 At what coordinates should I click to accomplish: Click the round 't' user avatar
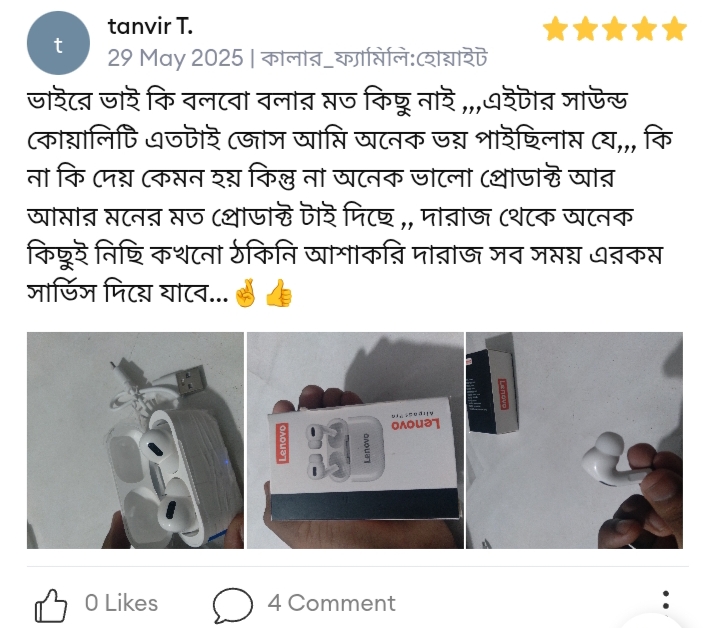[x=58, y=44]
